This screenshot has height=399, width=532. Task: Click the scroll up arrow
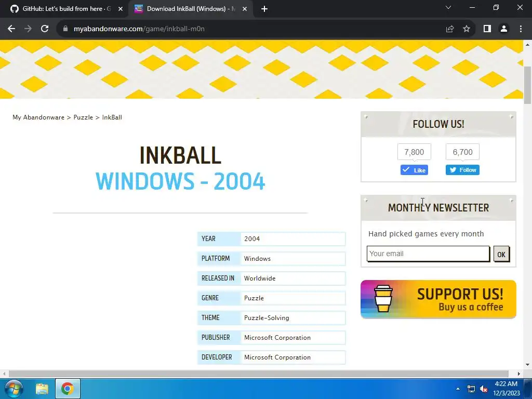[x=527, y=45]
